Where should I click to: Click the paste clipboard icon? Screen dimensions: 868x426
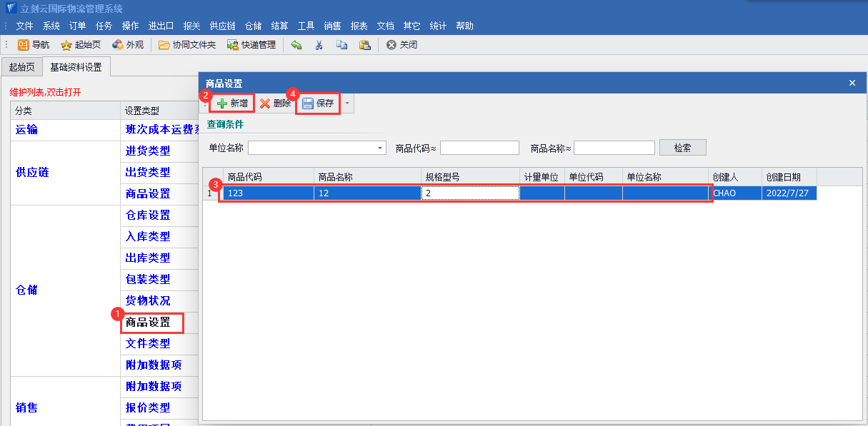pyautogui.click(x=364, y=45)
